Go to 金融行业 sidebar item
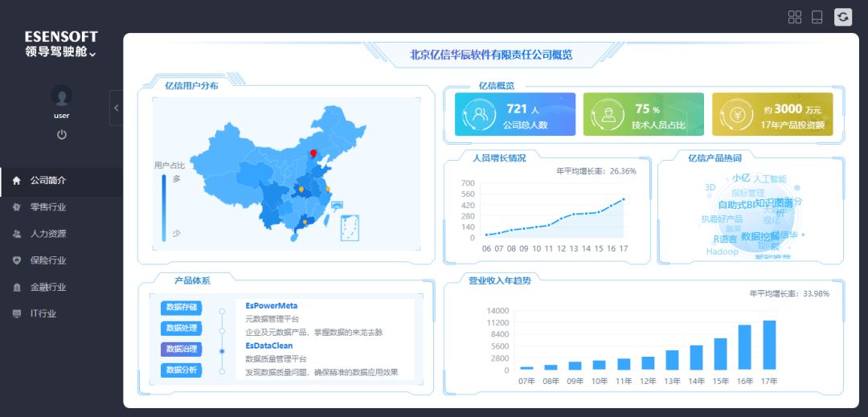This screenshot has height=417, width=868. click(48, 287)
